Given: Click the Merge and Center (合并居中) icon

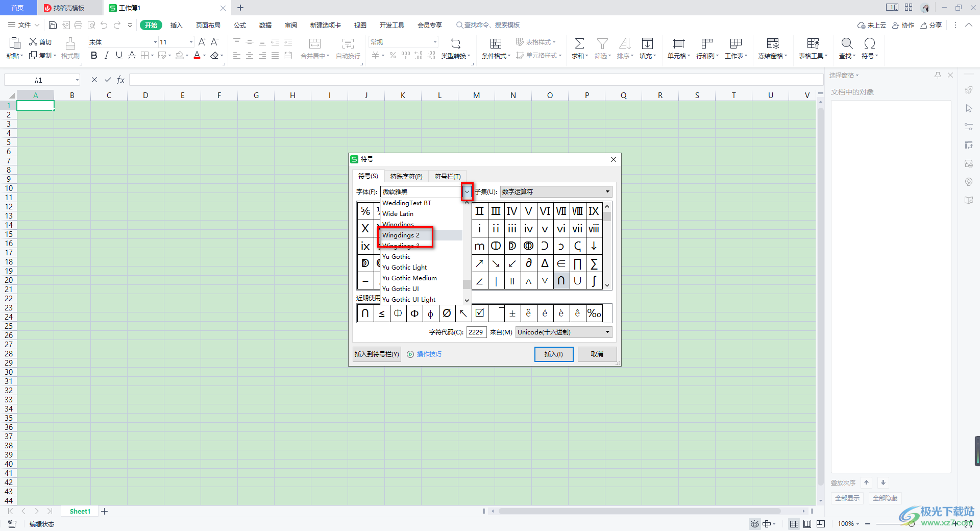Looking at the screenshot, I should [x=315, y=43].
